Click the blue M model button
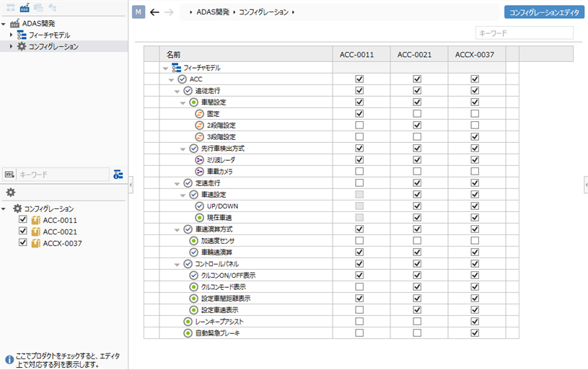Image resolution: width=588 pixels, height=370 pixels. coord(139,12)
